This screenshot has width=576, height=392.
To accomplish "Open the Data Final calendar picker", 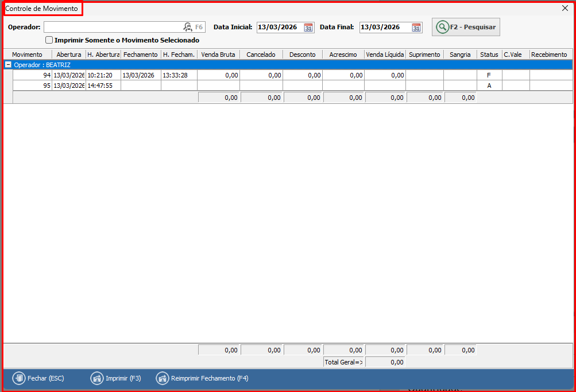I will point(416,28).
